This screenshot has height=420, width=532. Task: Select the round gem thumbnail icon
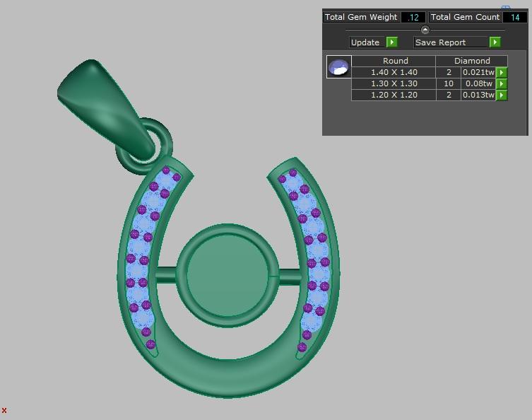tap(338, 67)
